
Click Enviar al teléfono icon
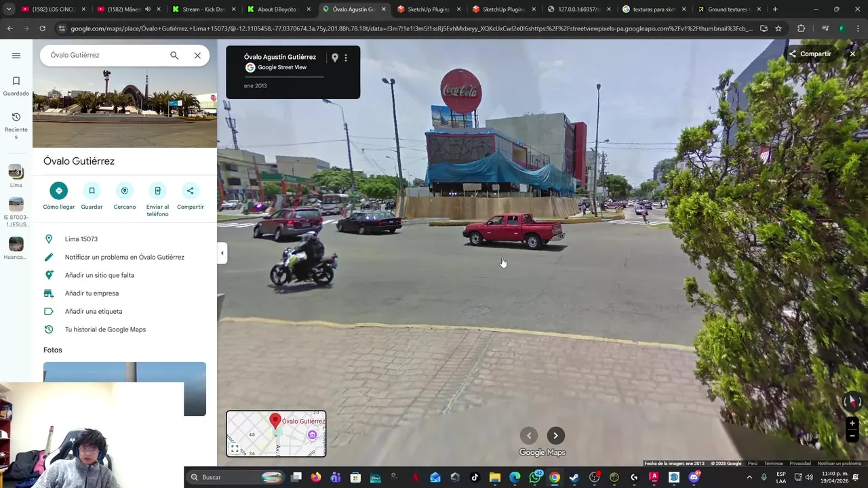[157, 190]
